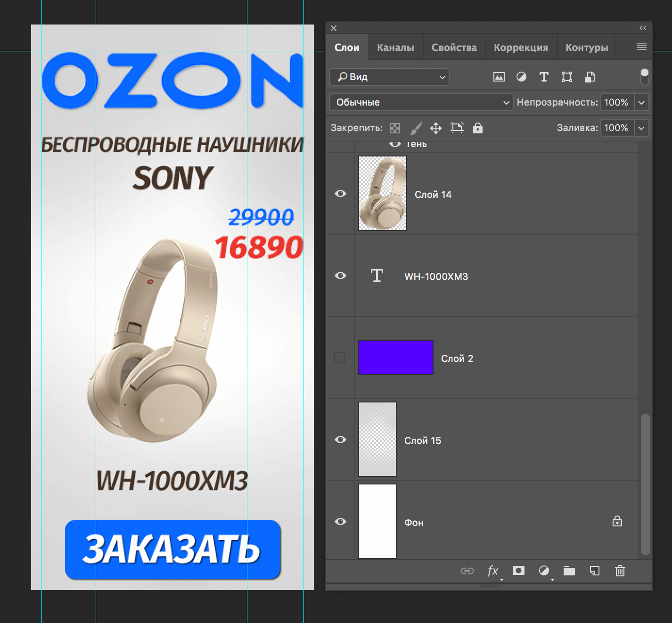Open the layer effects (fx) menu

point(493,571)
